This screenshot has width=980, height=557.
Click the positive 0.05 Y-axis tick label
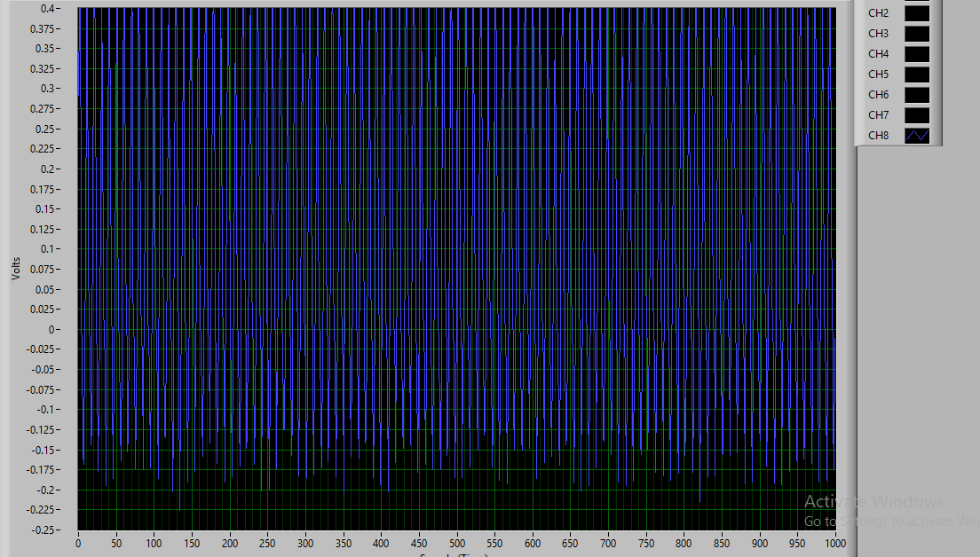[x=45, y=290]
